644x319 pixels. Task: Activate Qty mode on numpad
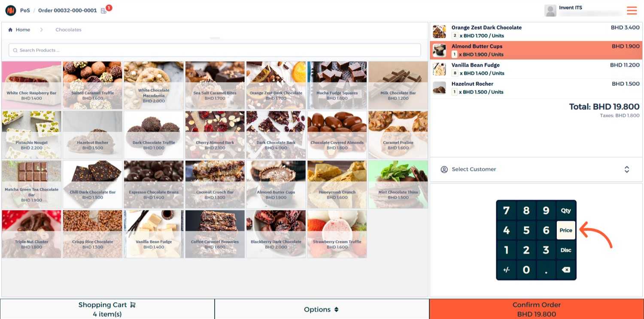(566, 210)
